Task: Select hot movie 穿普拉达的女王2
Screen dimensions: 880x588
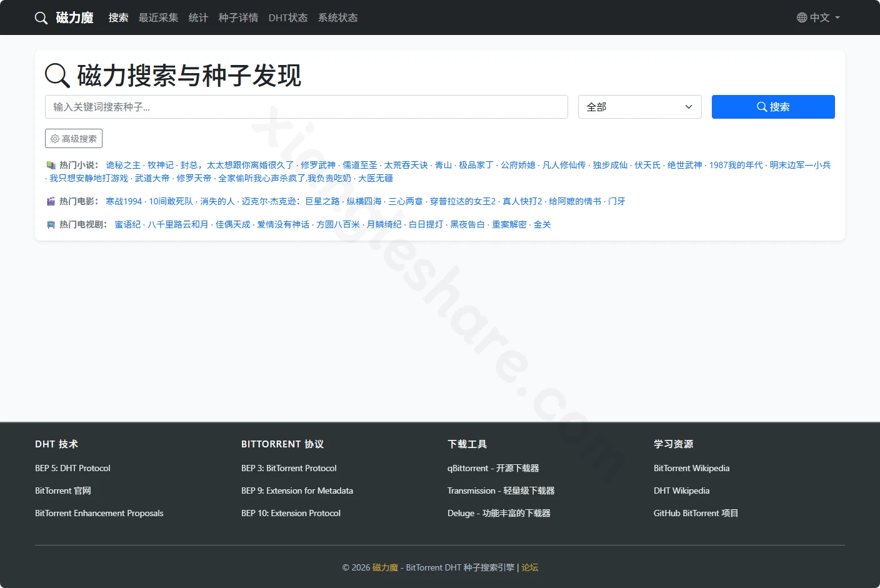Action: (462, 201)
